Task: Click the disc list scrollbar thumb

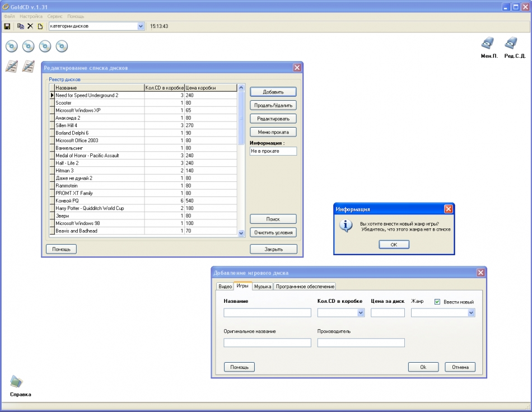Action: pos(241,118)
